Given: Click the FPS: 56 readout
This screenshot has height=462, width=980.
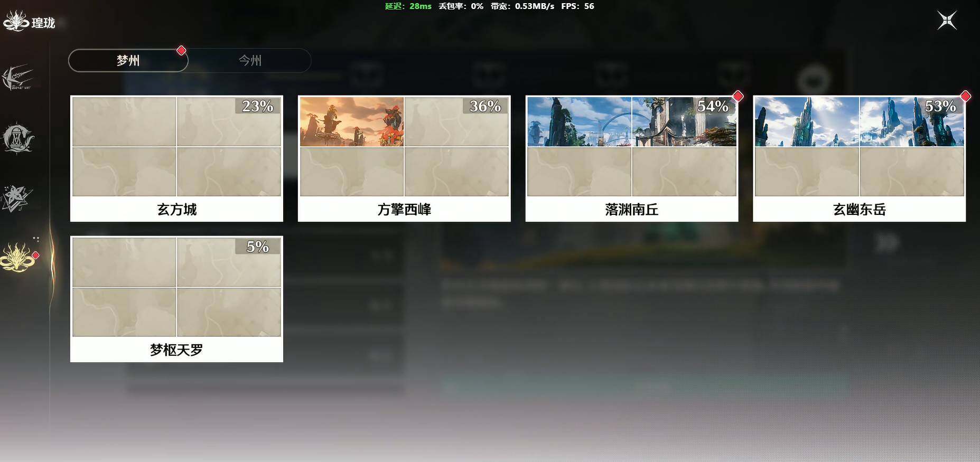Looking at the screenshot, I should pos(577,6).
